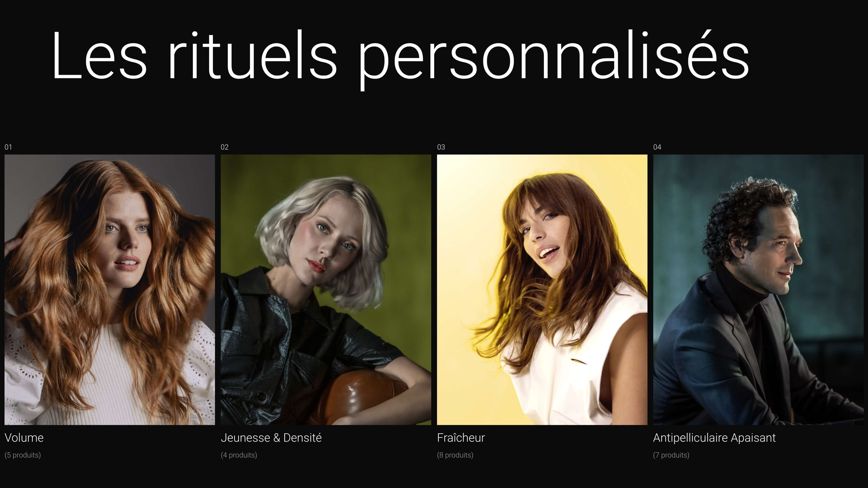868x488 pixels.
Task: Click the Volume title link
Action: (x=24, y=438)
